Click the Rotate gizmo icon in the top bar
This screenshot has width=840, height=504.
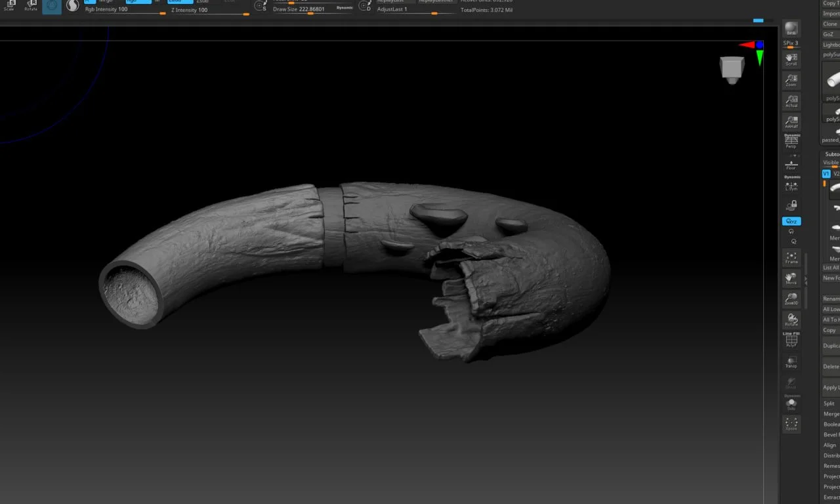click(x=31, y=6)
